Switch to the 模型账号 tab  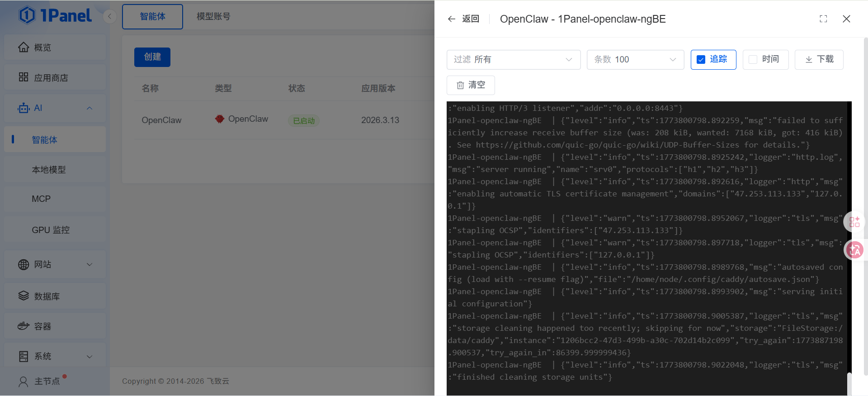[x=213, y=17]
